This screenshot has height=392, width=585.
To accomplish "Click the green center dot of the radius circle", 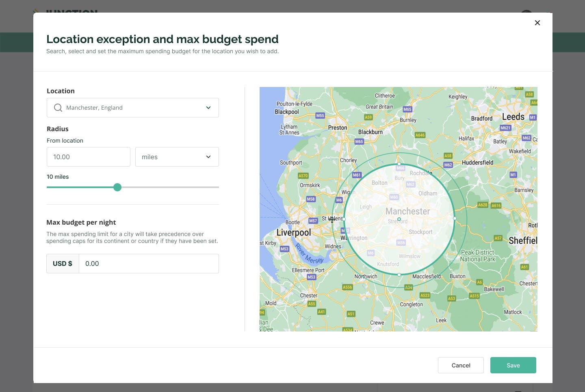I will coord(399,219).
